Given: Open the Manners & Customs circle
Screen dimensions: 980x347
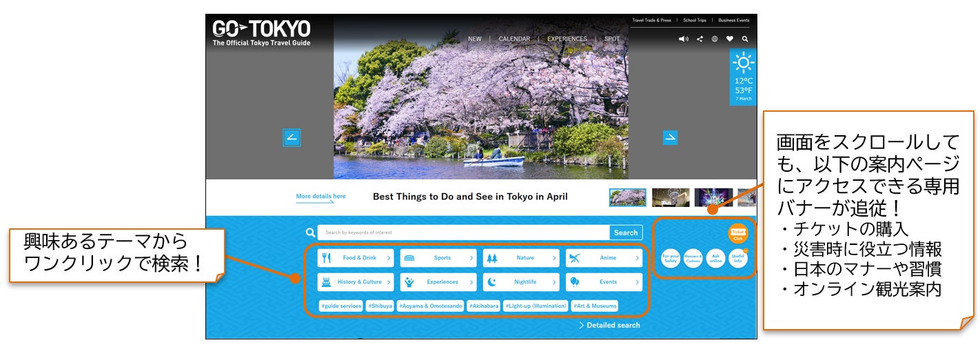Looking at the screenshot, I should coord(693,259).
